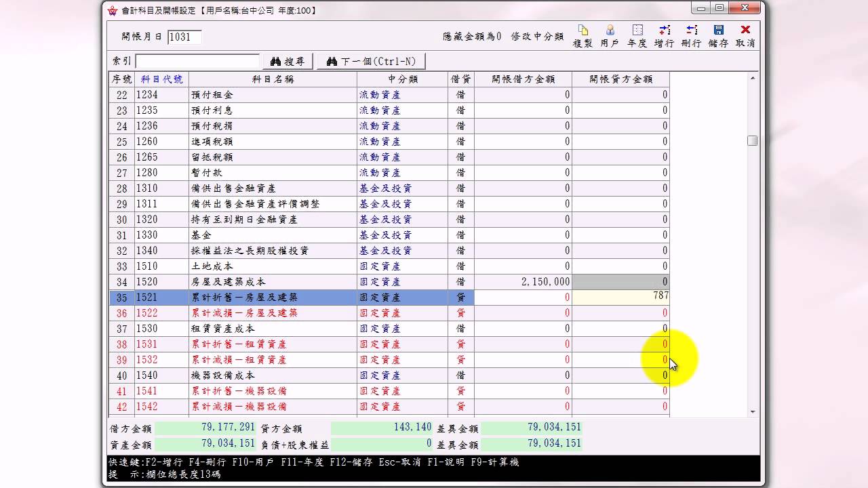This screenshot has height=488, width=868.
Task: Click 負債+股東權益 value 0
Action: click(382, 444)
